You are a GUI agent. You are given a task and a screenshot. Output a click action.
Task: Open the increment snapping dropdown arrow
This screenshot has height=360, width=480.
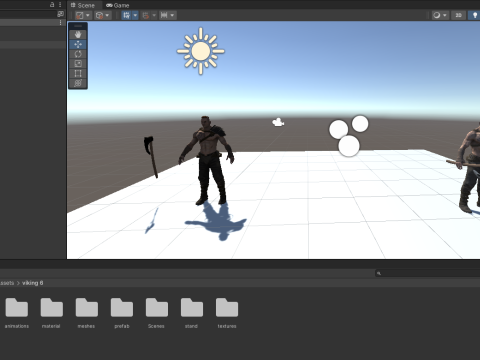(172, 15)
